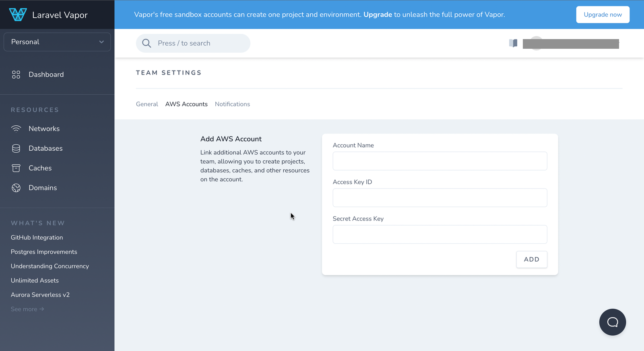The width and height of the screenshot is (644, 351).
Task: Open Unlimited Assets article
Action: [35, 280]
